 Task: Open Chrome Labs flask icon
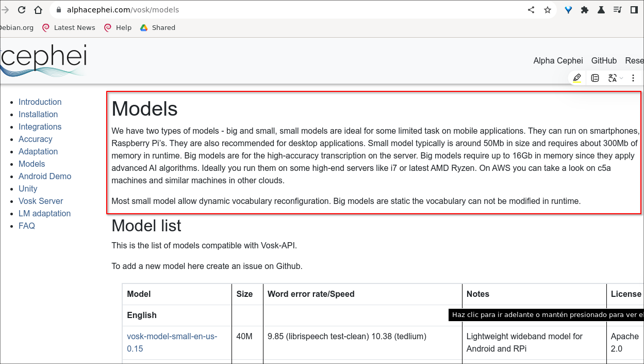[x=601, y=10]
